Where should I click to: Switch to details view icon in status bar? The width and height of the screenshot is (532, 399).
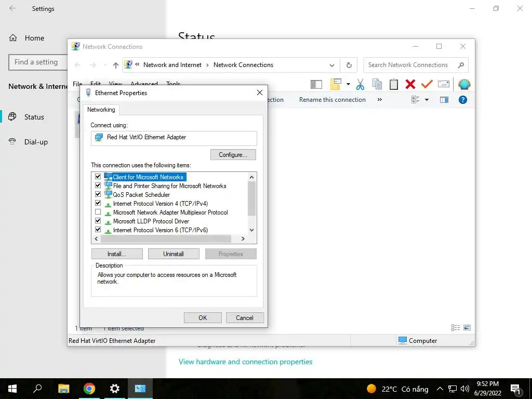tap(456, 327)
